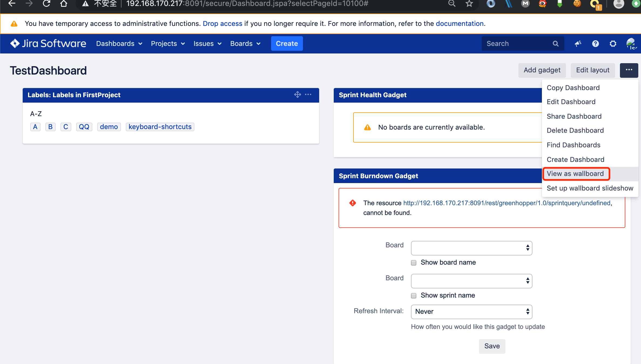The image size is (641, 364).
Task: Click the label A
Action: click(35, 127)
